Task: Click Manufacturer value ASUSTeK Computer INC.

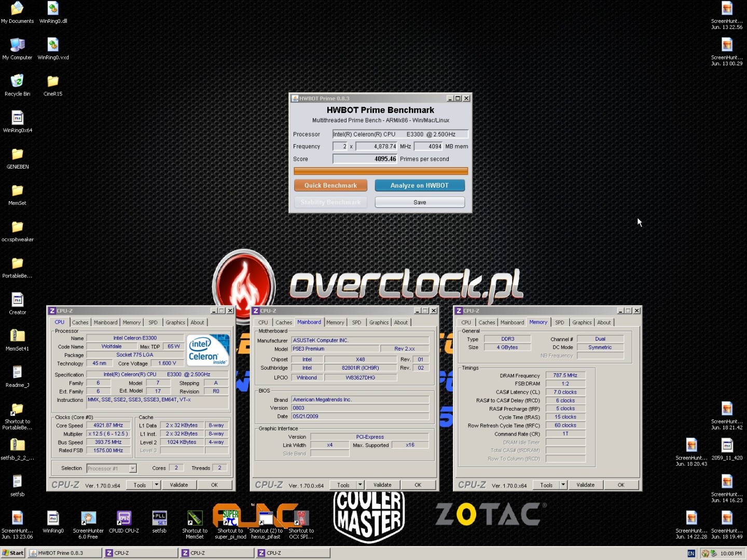Action: [x=360, y=341]
